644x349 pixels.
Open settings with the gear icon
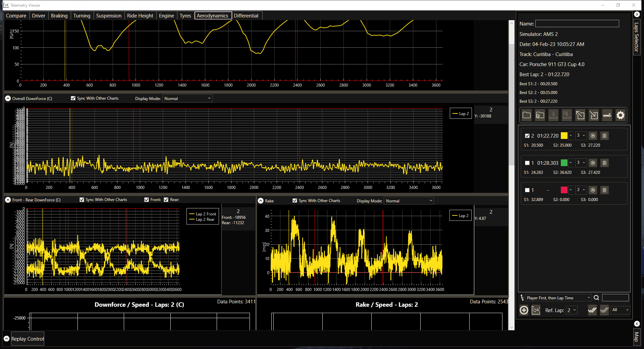(x=621, y=115)
